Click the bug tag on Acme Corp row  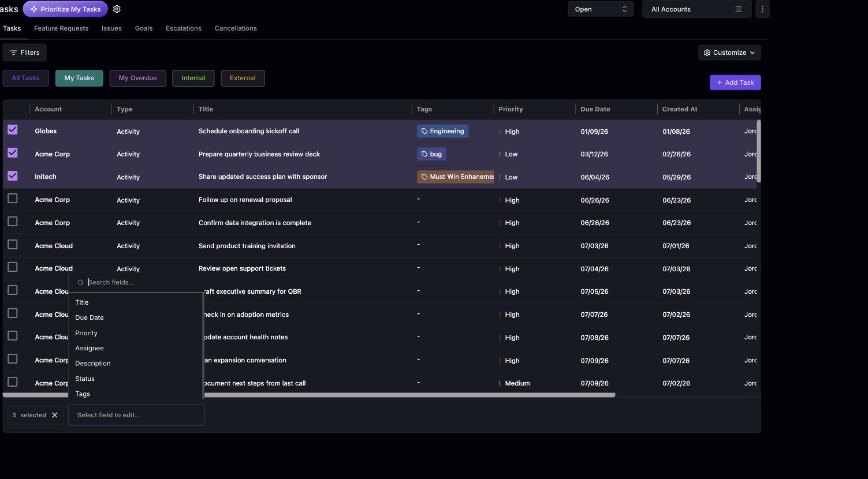(x=431, y=154)
